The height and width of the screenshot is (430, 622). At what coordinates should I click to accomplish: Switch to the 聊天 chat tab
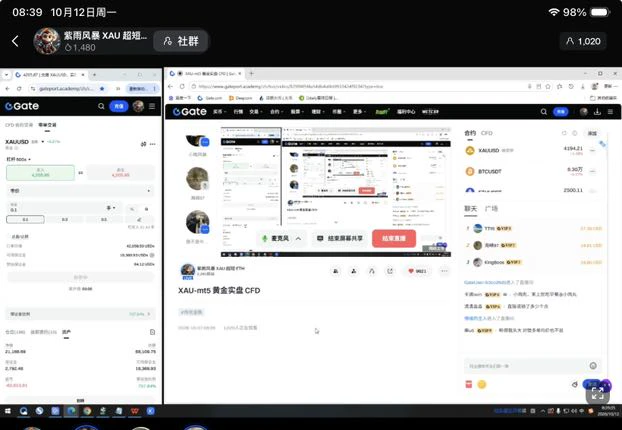pos(470,209)
